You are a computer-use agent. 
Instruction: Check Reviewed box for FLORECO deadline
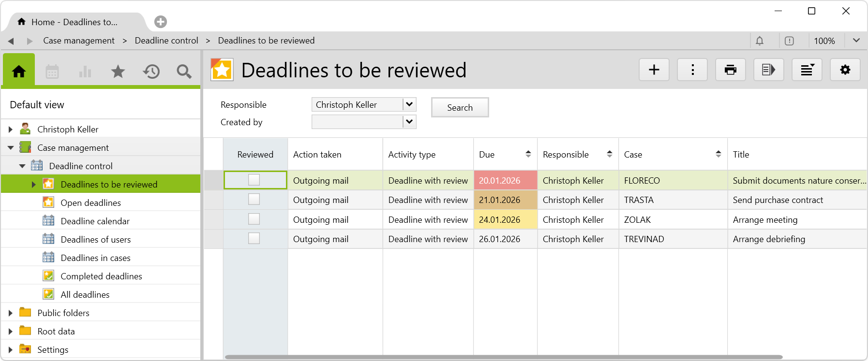254,180
